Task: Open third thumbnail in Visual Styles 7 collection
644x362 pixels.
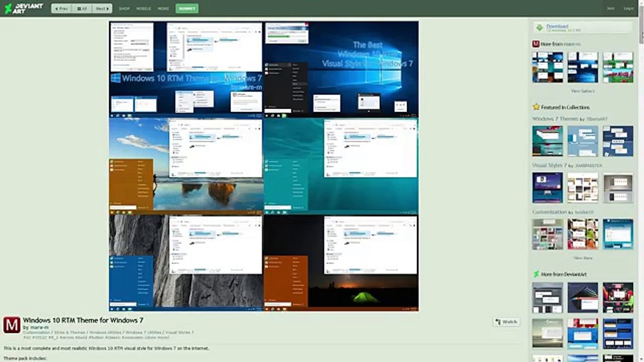Action: (618, 188)
